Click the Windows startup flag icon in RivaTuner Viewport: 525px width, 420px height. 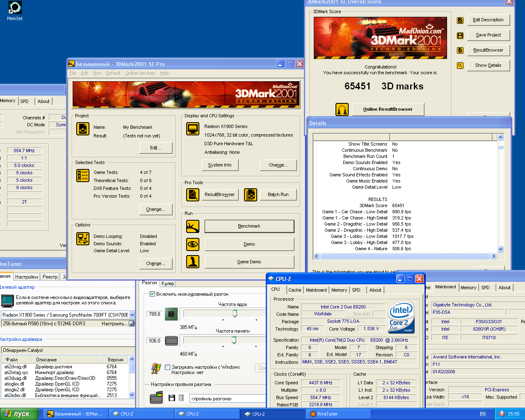click(155, 368)
